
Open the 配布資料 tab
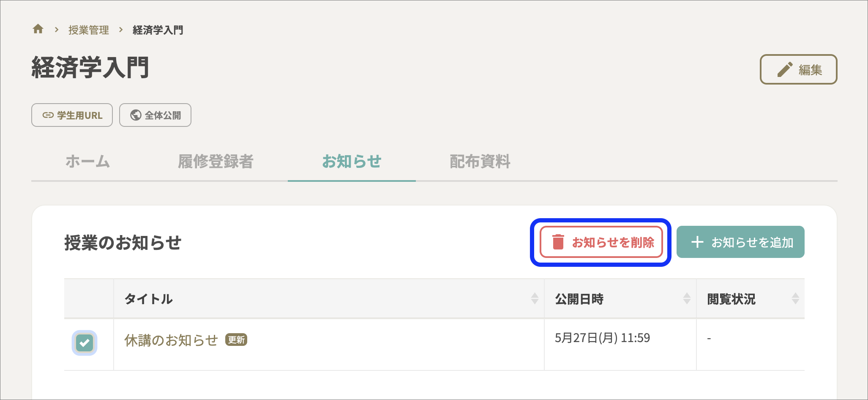pos(480,161)
